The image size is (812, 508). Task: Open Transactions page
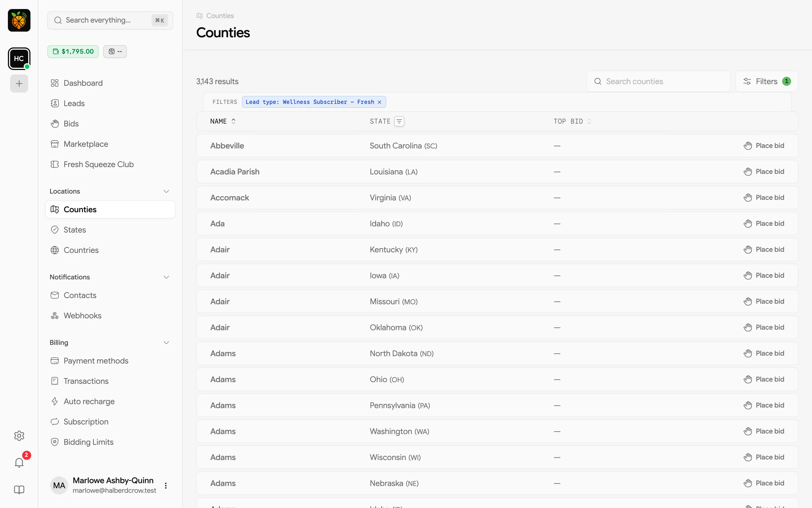(110, 381)
